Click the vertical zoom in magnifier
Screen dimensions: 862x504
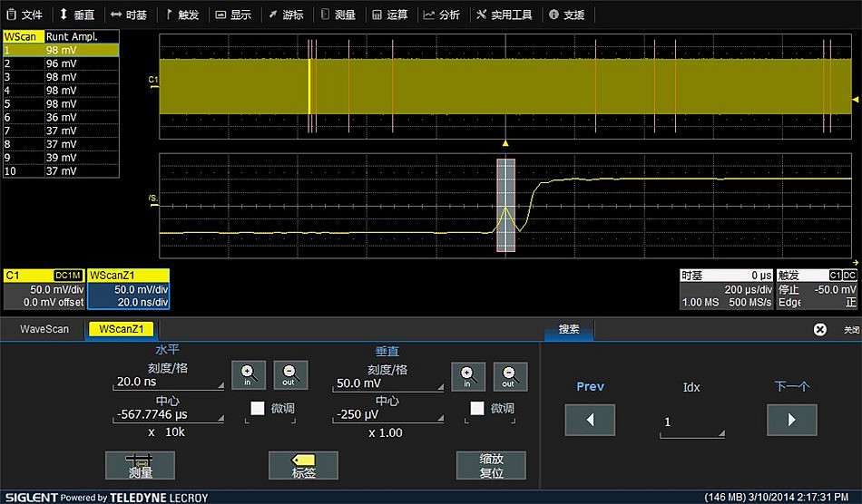click(x=467, y=374)
